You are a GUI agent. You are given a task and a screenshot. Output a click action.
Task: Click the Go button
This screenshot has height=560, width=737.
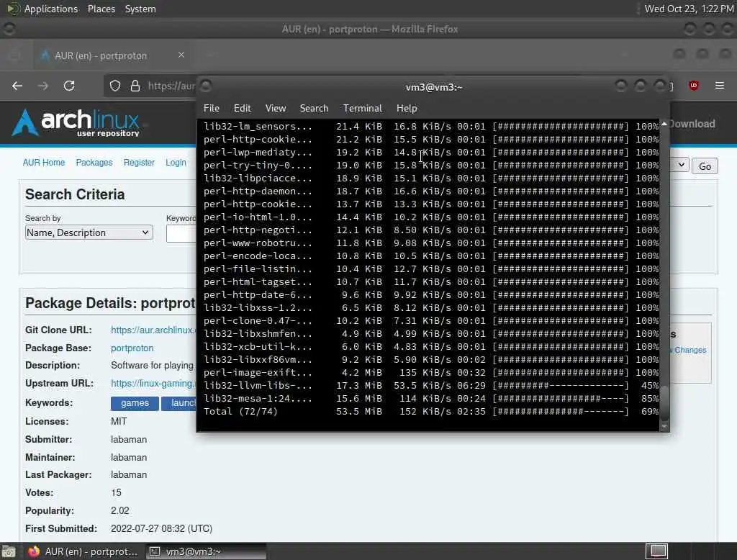705,166
